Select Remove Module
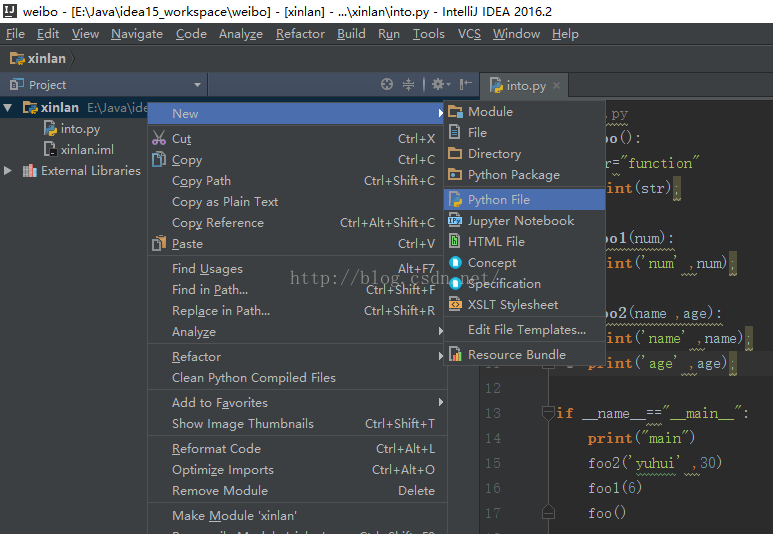773x534 pixels. coord(297,490)
